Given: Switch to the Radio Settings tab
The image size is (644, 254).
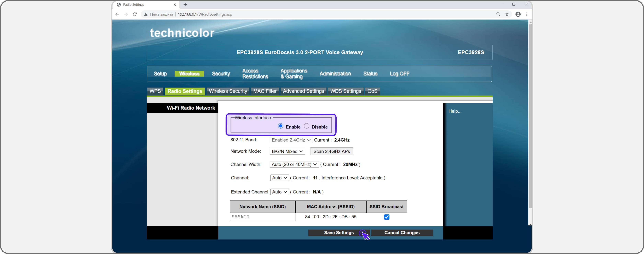Looking at the screenshot, I should (x=185, y=91).
